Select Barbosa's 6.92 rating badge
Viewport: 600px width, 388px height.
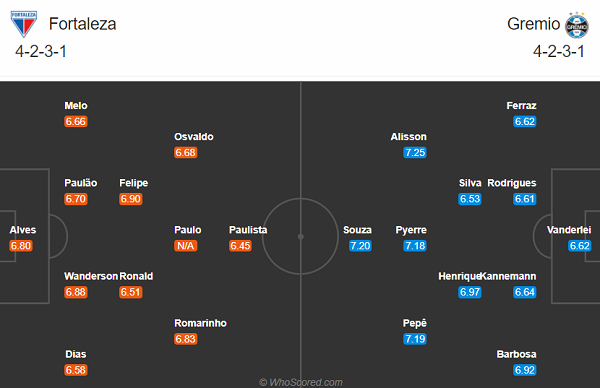[525, 370]
